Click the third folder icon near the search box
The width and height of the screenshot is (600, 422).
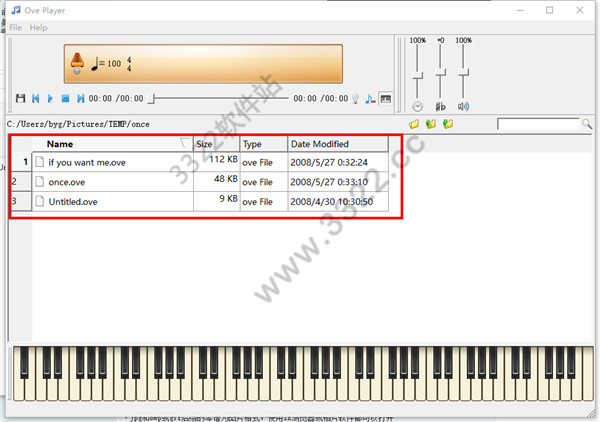[x=448, y=124]
